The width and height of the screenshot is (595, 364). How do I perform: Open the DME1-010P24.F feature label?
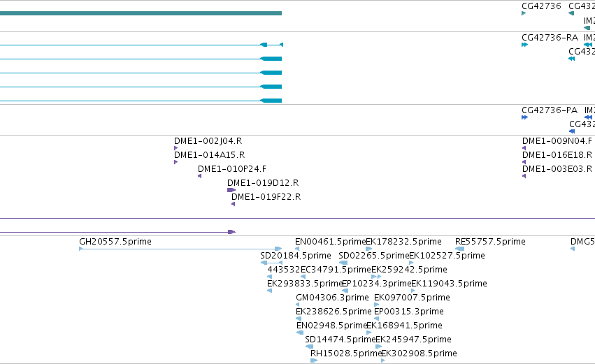[x=232, y=169]
